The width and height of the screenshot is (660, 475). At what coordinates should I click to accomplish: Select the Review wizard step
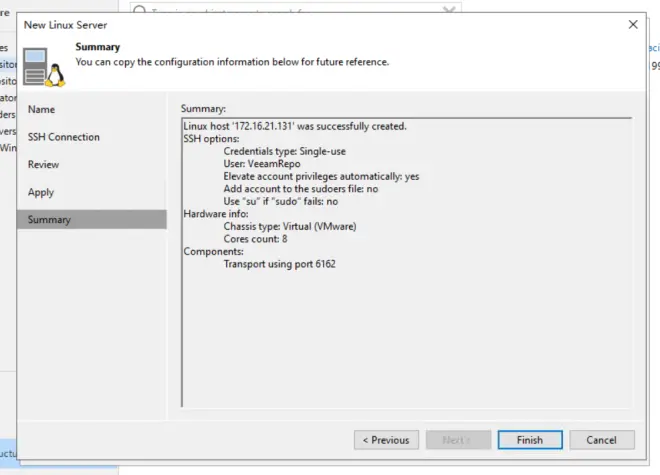43,165
